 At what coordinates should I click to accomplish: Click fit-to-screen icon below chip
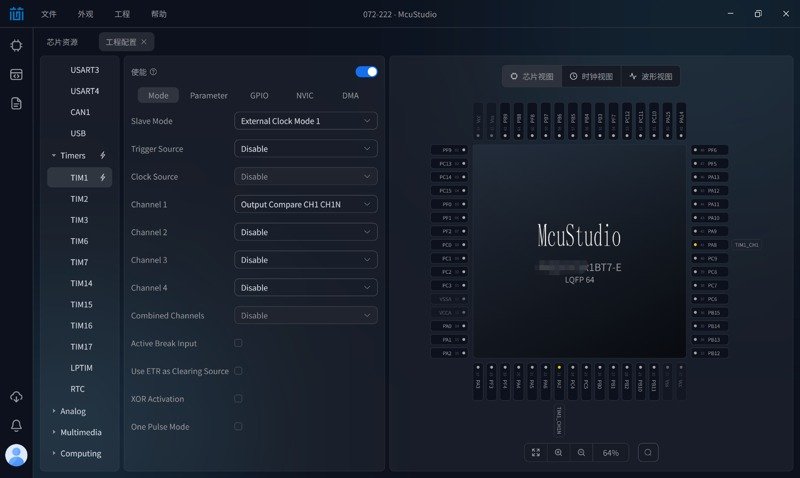536,452
